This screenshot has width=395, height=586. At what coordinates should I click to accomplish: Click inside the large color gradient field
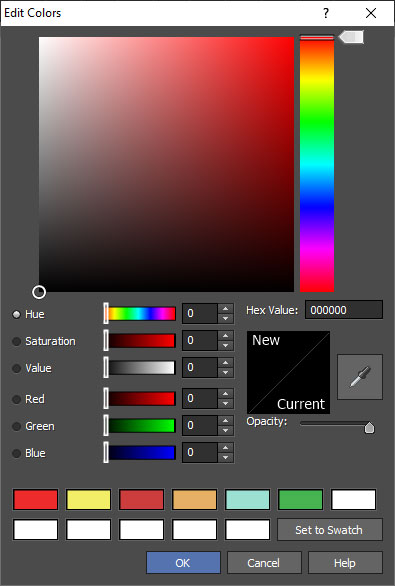[166, 164]
